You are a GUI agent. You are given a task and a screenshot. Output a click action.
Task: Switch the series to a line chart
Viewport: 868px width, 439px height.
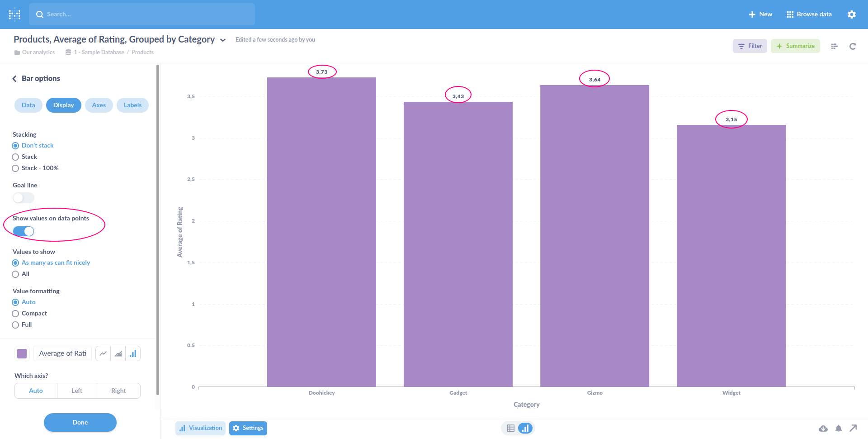(x=103, y=353)
